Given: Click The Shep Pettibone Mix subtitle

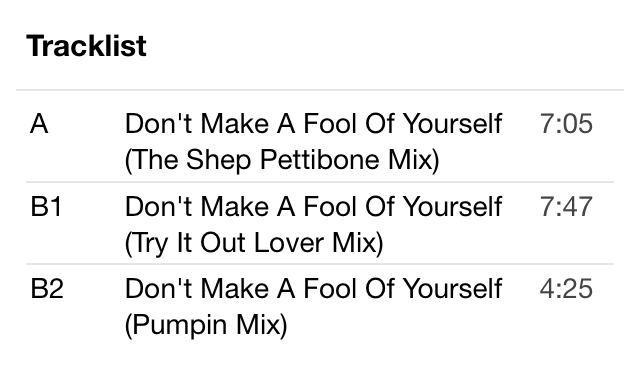Looking at the screenshot, I should click(282, 160).
